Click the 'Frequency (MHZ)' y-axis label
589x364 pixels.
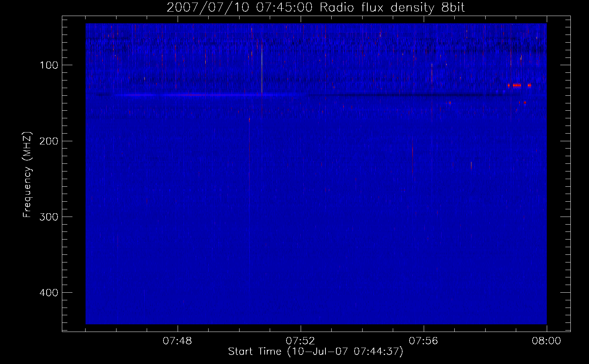pyautogui.click(x=27, y=175)
